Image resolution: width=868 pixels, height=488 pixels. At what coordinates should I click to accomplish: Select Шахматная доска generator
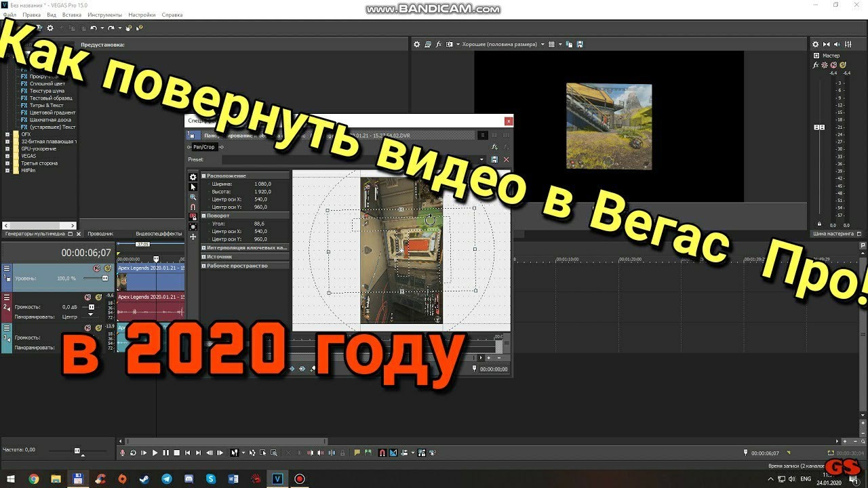[x=52, y=120]
